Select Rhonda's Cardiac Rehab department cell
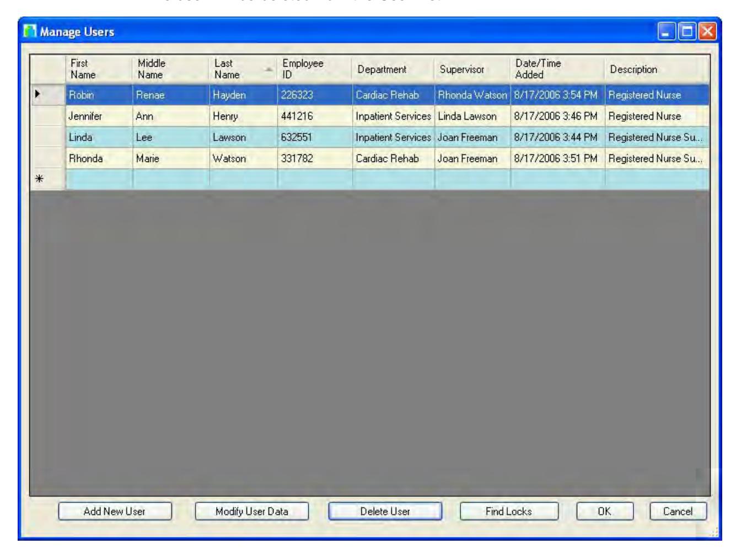736x560 pixels. (394, 159)
